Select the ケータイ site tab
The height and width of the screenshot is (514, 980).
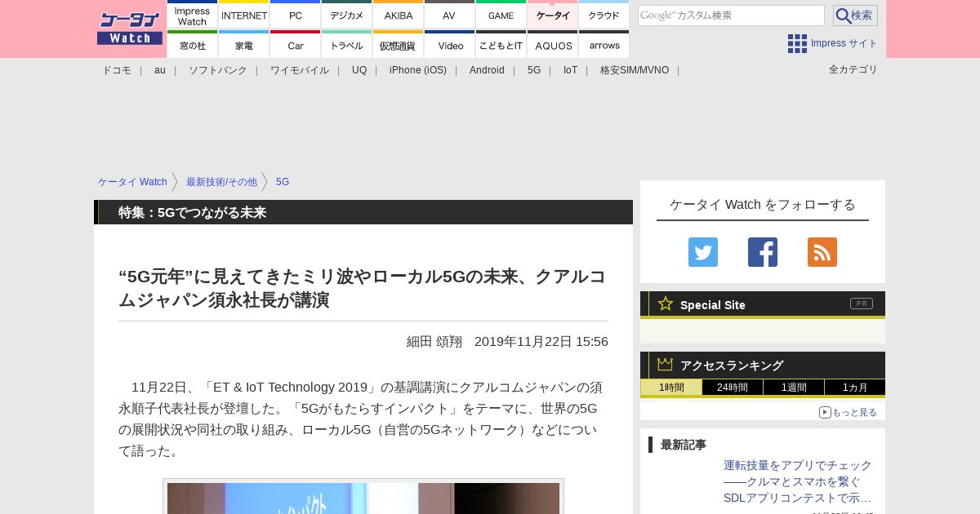click(553, 15)
